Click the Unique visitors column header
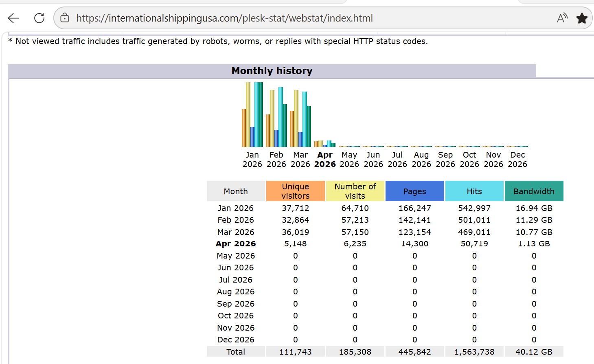This screenshot has height=364, width=594. click(295, 191)
